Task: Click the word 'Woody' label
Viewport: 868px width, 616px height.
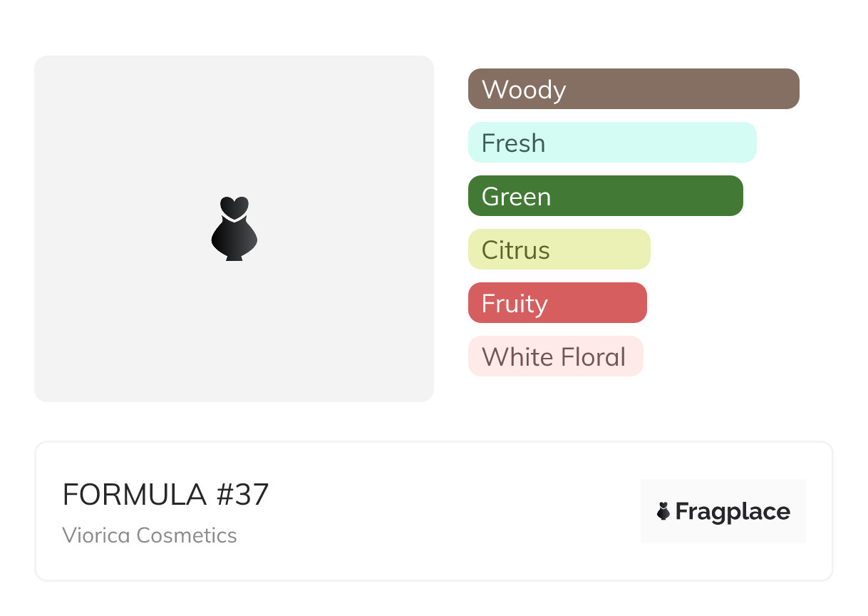Action: (x=524, y=90)
